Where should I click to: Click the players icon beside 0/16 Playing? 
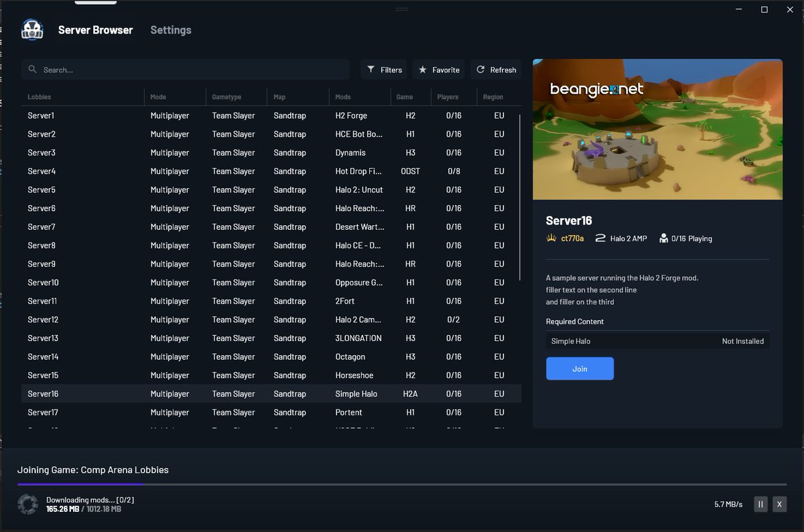(x=663, y=238)
